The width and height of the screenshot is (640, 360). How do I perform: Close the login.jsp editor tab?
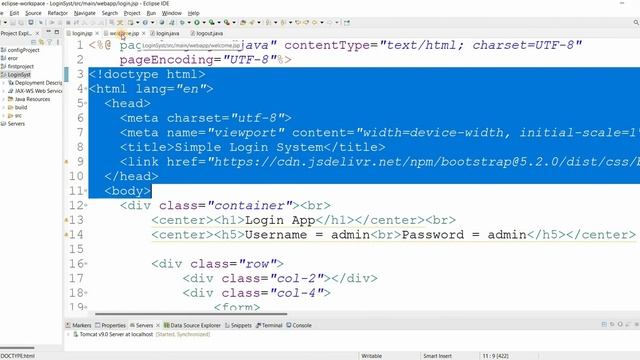(97, 33)
